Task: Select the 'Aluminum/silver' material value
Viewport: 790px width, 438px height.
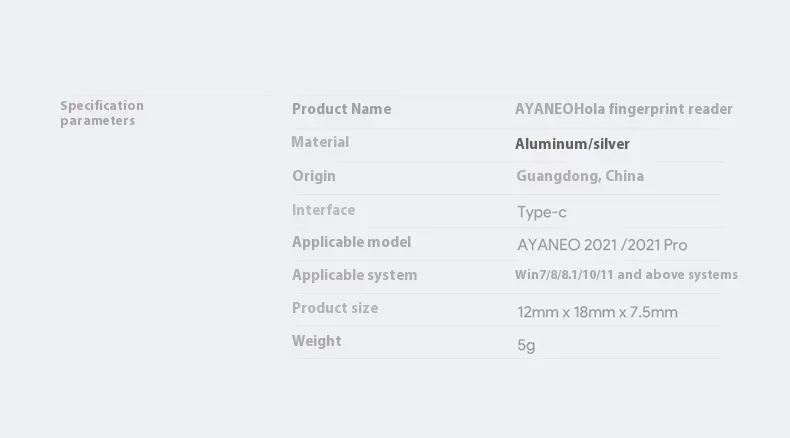Action: pos(572,144)
